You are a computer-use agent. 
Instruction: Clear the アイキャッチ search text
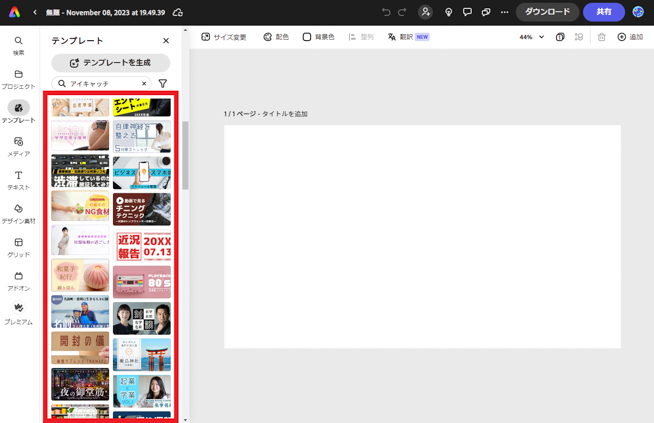144,84
